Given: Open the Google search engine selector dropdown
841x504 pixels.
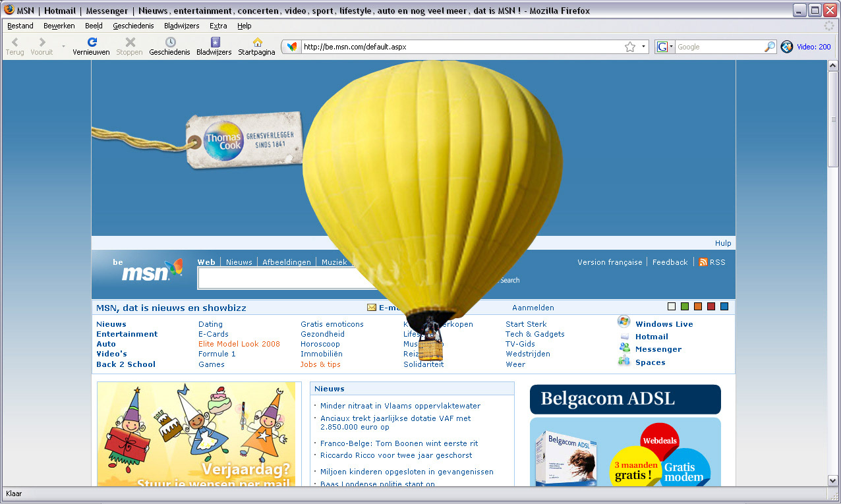Looking at the screenshot, I should tap(664, 47).
